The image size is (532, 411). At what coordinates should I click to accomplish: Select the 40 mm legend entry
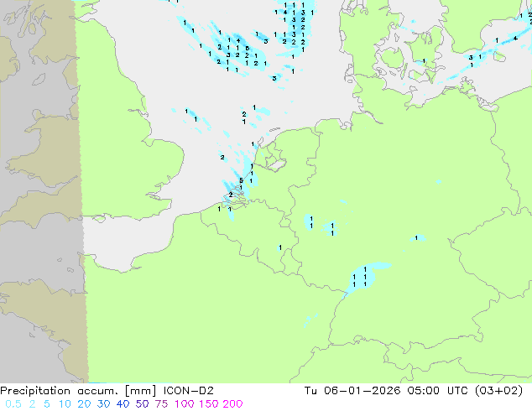(123, 404)
